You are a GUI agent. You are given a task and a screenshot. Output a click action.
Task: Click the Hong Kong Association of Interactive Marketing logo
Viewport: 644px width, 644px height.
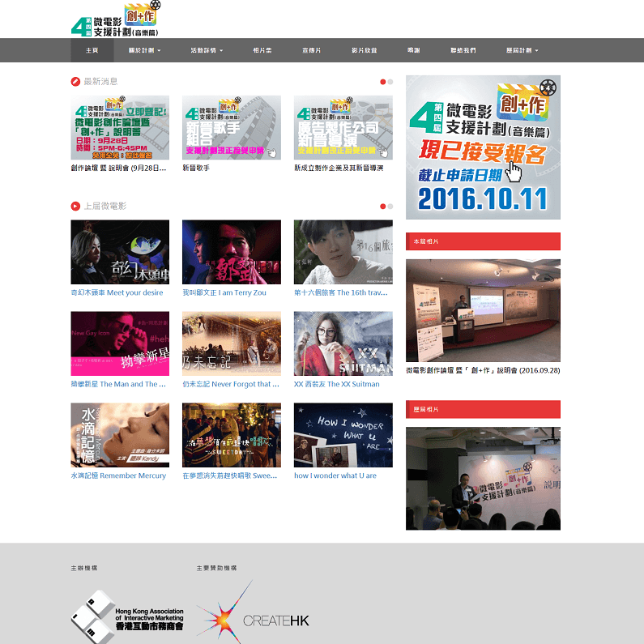[127, 616]
